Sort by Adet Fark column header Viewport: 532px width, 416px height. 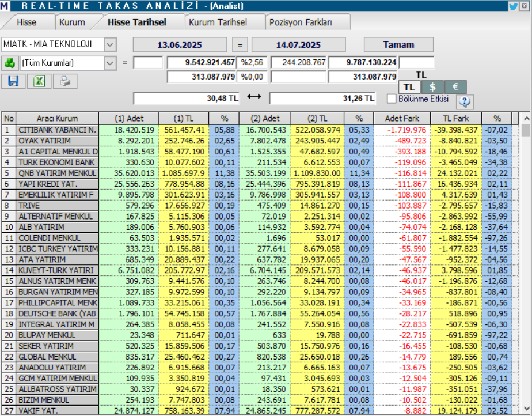coord(402,119)
